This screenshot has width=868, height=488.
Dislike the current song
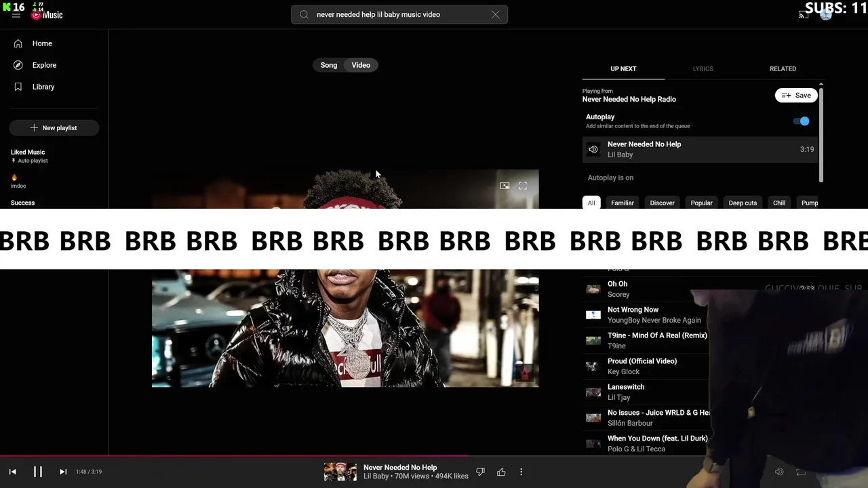(x=480, y=472)
